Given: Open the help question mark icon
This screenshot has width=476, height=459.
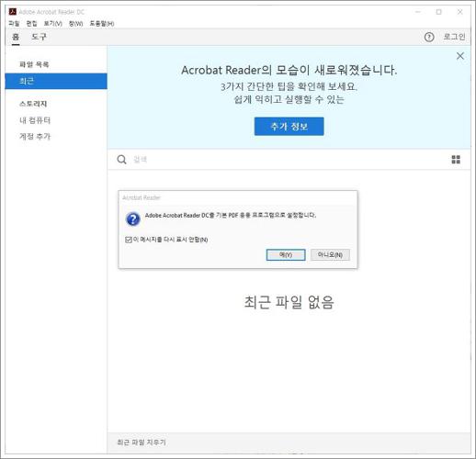Looking at the screenshot, I should [x=429, y=37].
